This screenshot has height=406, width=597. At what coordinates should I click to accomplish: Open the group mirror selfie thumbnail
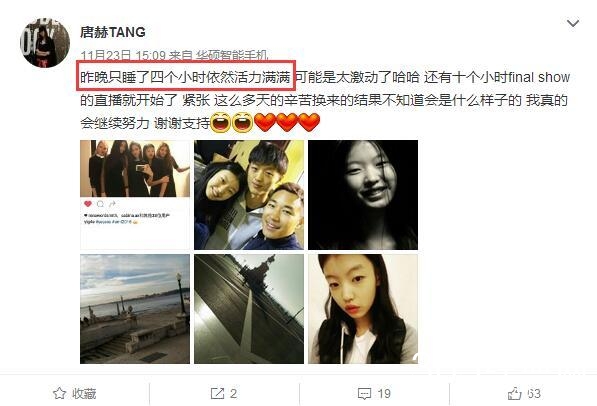[135, 195]
